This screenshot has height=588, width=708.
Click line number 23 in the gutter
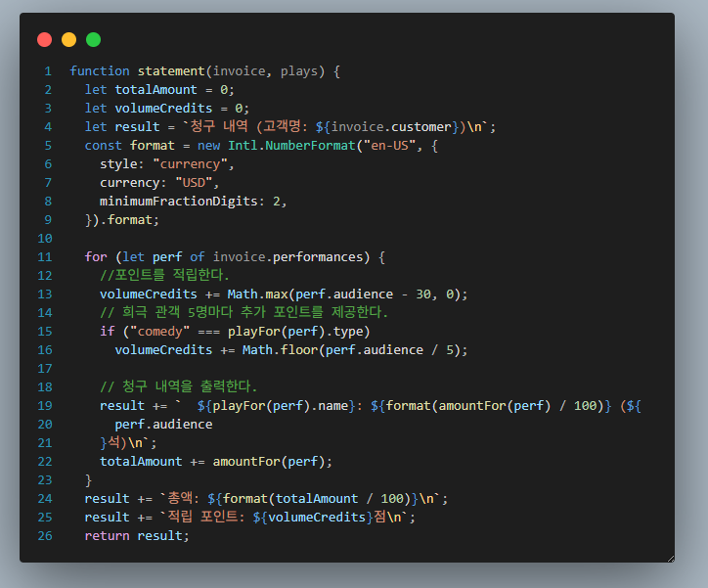click(45, 480)
